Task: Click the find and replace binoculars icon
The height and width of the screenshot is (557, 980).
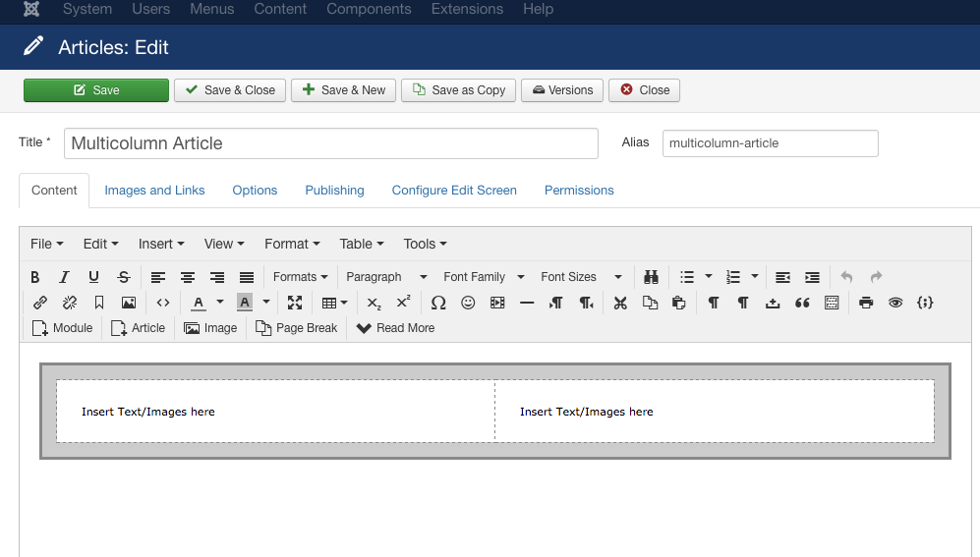Action: point(652,277)
